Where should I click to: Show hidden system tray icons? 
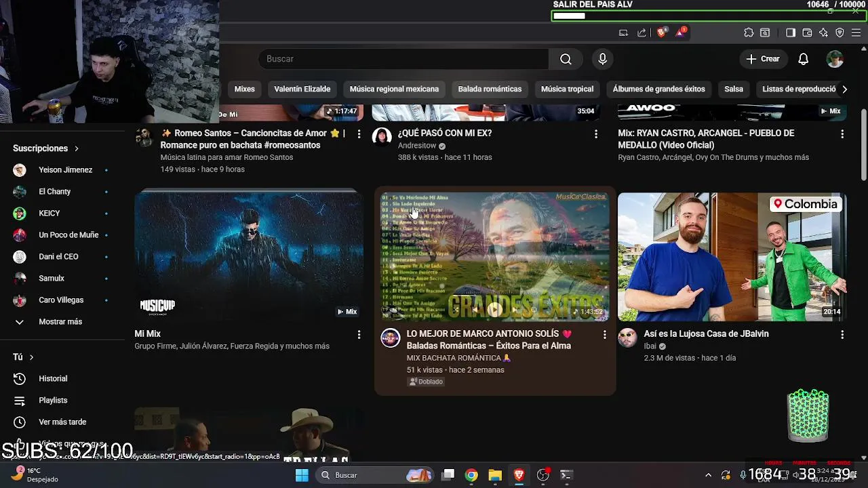pos(708,475)
